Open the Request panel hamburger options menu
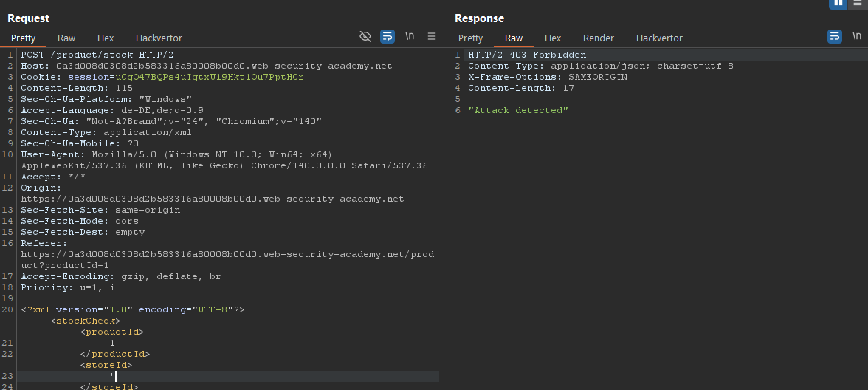 [432, 36]
